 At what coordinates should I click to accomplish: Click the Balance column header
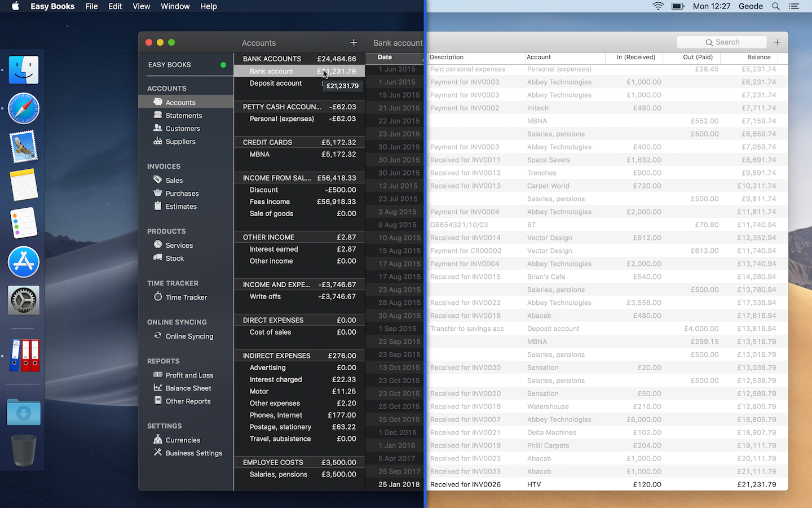click(749, 57)
